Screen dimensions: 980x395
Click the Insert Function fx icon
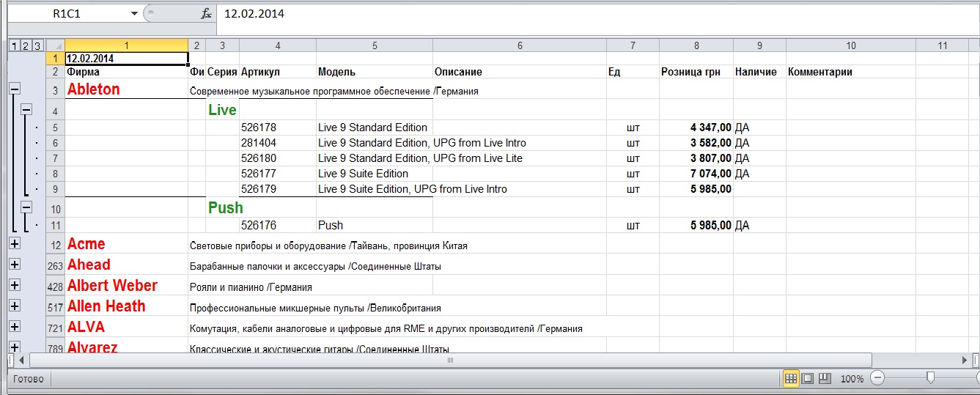(207, 13)
